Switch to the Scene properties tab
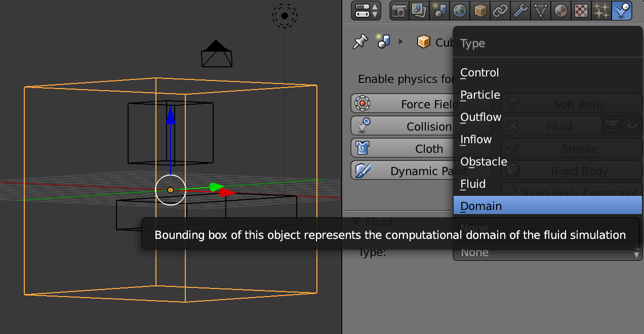This screenshot has width=644, height=334. [439, 11]
